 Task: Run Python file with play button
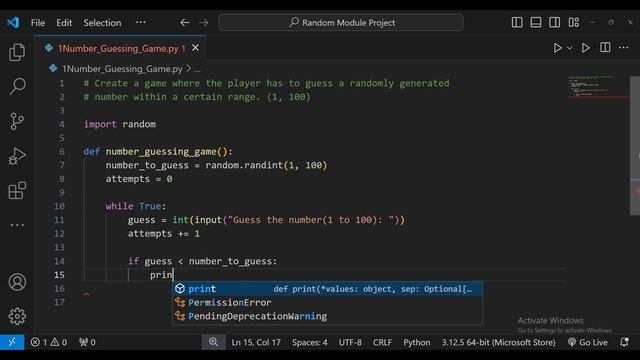coord(557,48)
